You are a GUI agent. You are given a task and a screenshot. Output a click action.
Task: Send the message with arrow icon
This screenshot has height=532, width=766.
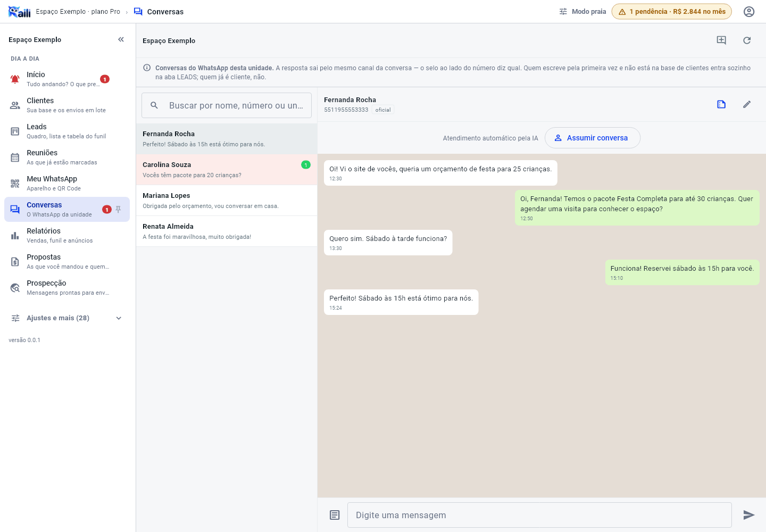tap(749, 515)
